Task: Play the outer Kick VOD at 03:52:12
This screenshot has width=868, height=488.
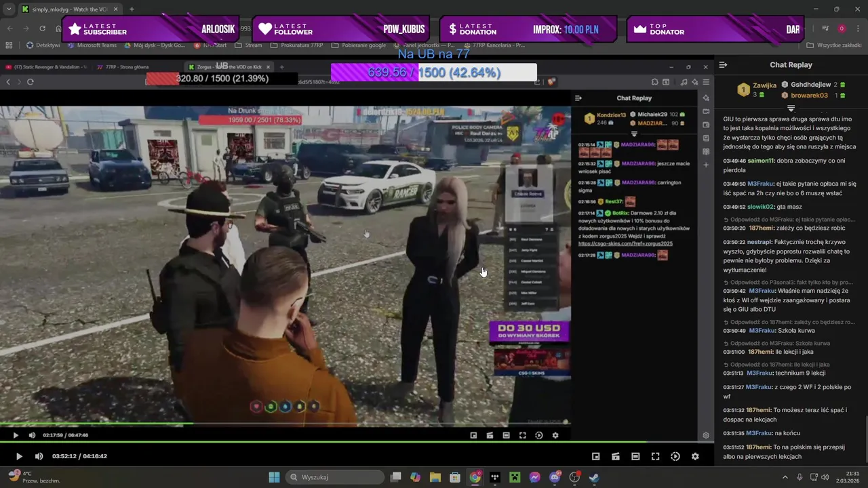Action: coord(19,457)
